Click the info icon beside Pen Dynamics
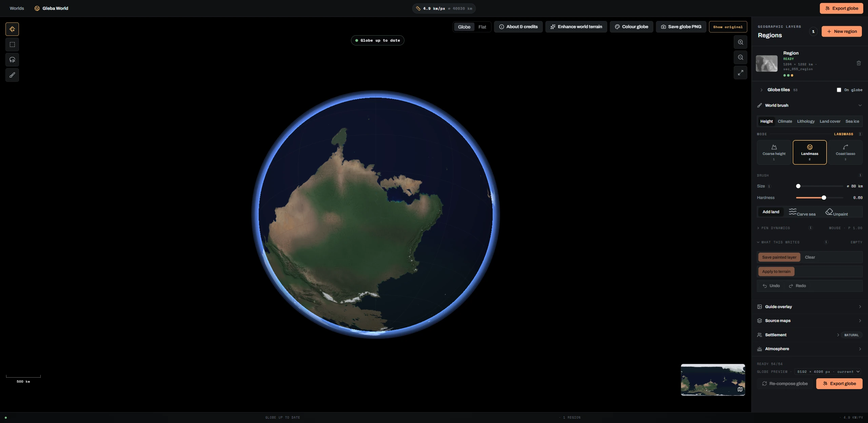The image size is (868, 423). point(811,228)
